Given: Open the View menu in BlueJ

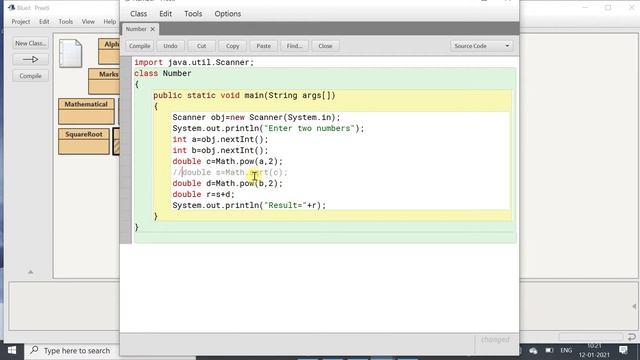Looking at the screenshot, I should pos(88,22).
